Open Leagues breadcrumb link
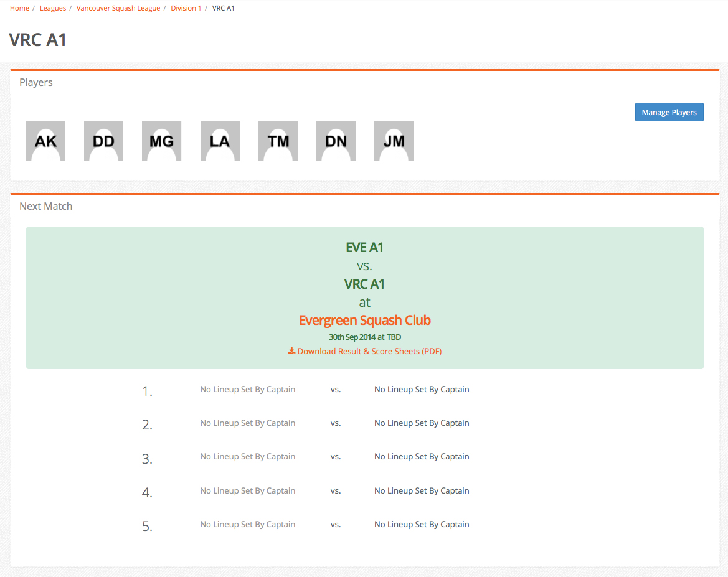 click(x=53, y=8)
